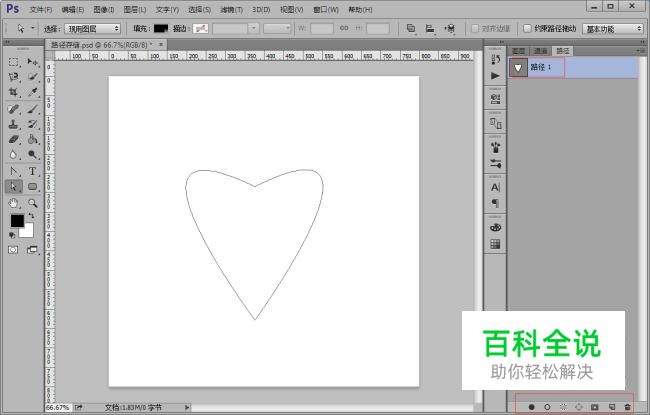
Task: Select the Type tool
Action: click(32, 172)
